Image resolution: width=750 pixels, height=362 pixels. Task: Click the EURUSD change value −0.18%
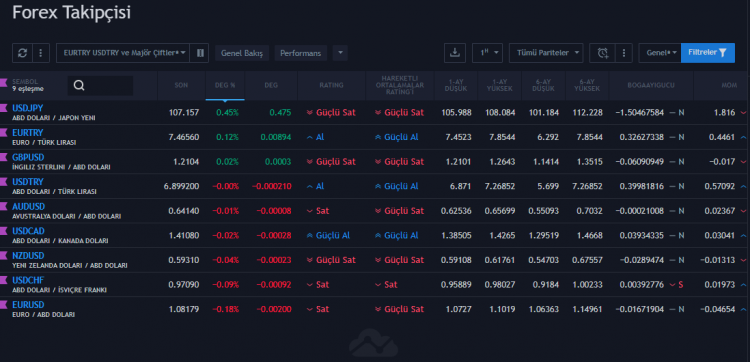pos(225,309)
